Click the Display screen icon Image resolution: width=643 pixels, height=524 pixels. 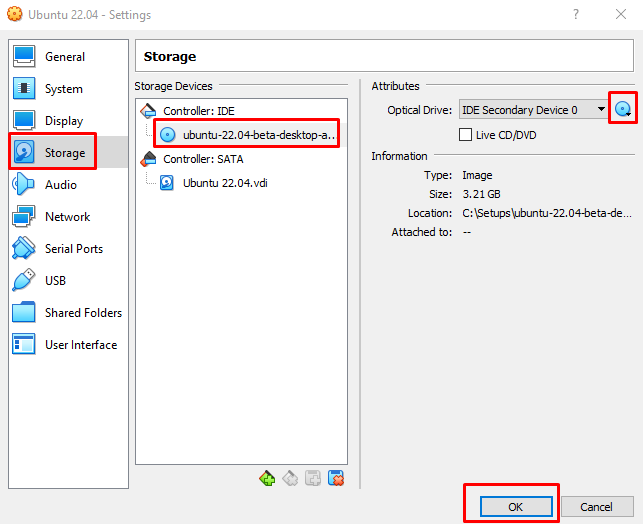click(24, 120)
